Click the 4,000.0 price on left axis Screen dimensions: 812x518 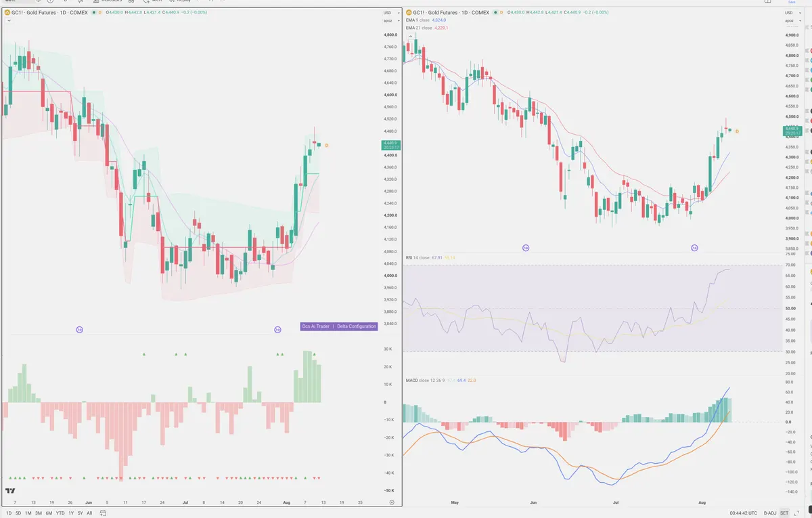click(389, 276)
